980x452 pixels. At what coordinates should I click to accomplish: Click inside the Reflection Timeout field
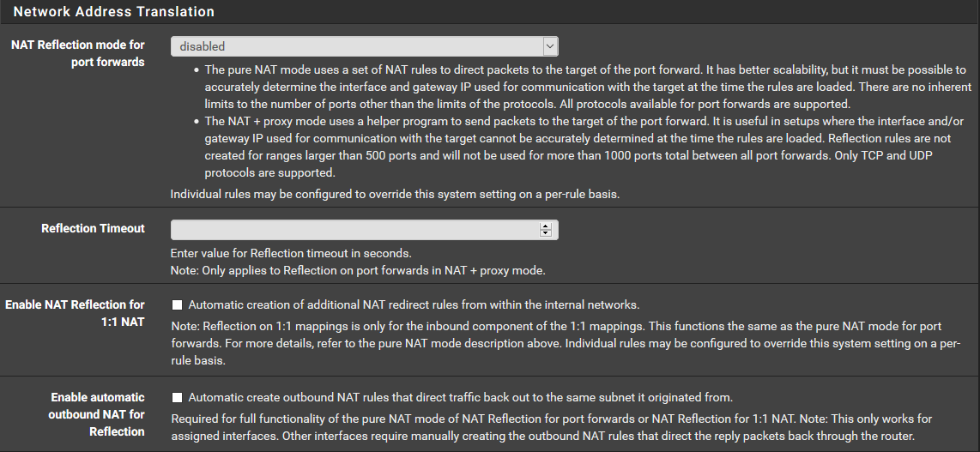tap(354, 230)
